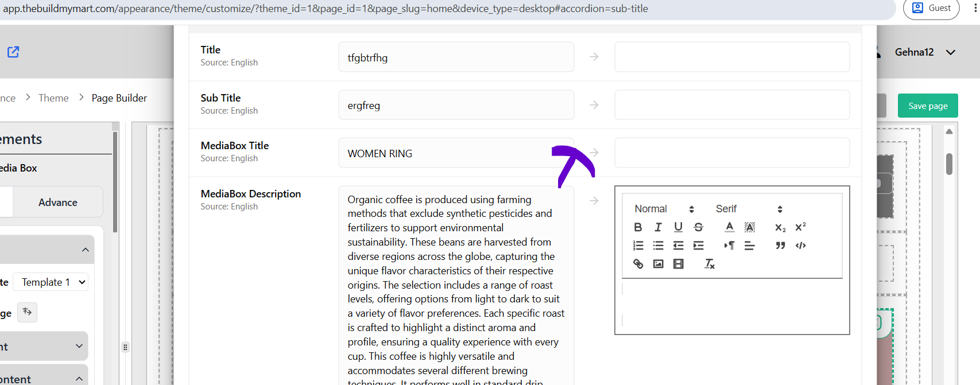Open the text background highlight picker
The height and width of the screenshot is (385, 980).
749,227
